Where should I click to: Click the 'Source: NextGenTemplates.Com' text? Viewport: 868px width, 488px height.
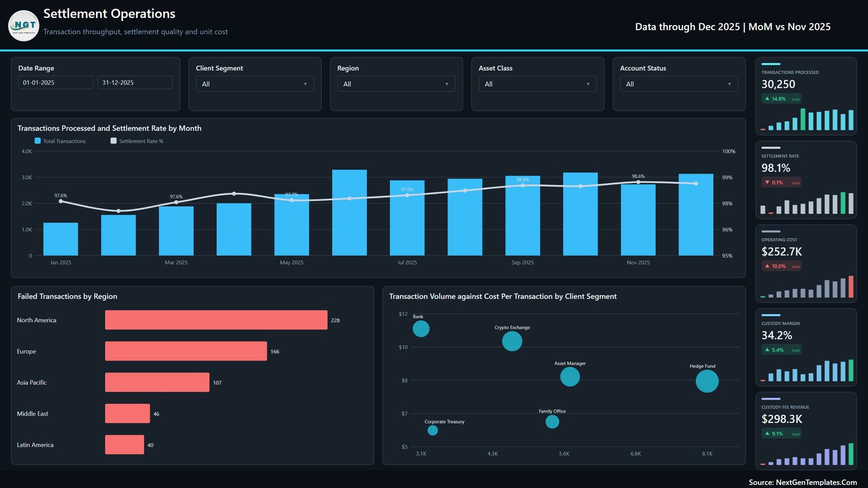pos(803,482)
